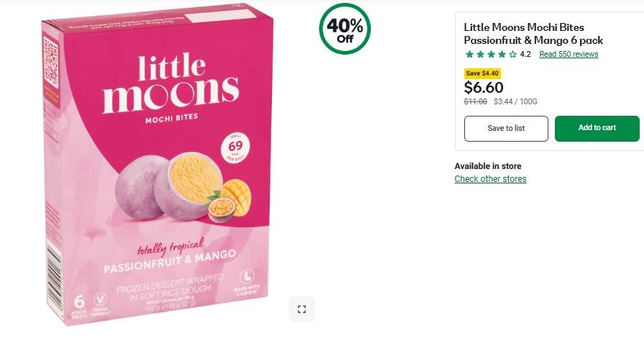Click the yellow Save $4.40 tag
Viewport: 644px width, 338px height.
click(482, 73)
